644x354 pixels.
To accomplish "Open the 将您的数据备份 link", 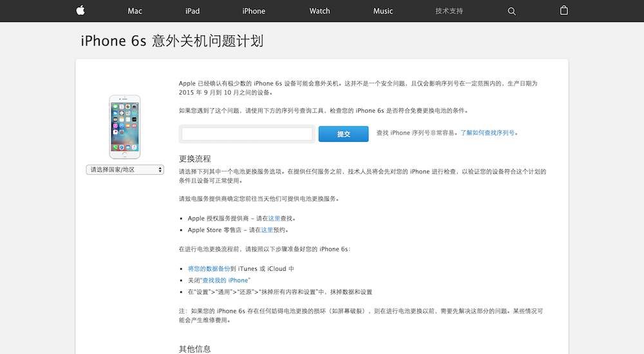I will click(x=209, y=269).
